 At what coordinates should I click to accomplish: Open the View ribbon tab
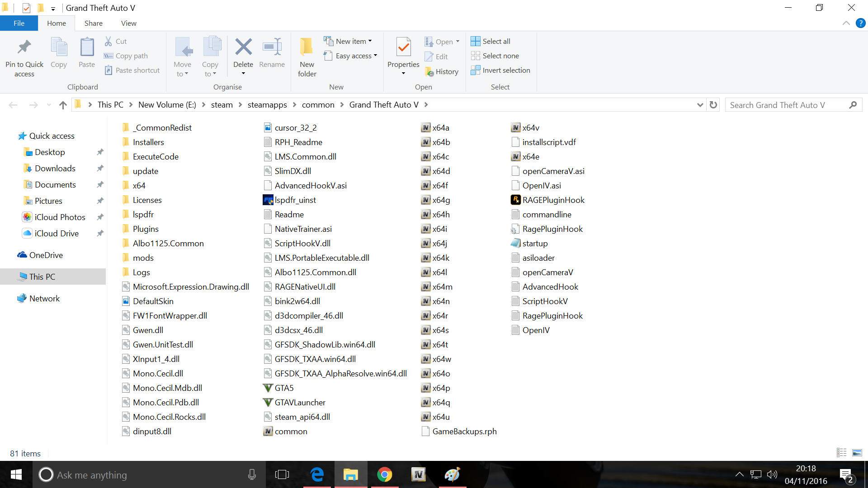[x=128, y=23]
